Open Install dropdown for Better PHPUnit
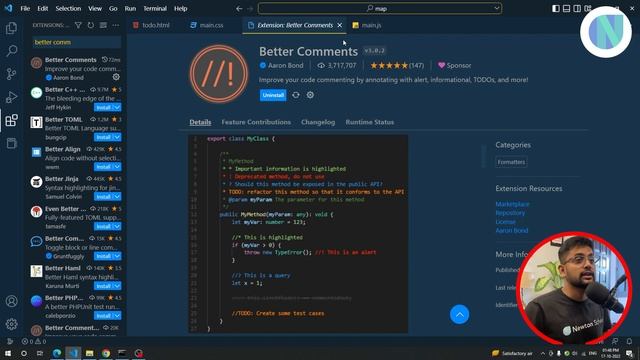Viewport: 640px width, 360px height. [x=117, y=316]
